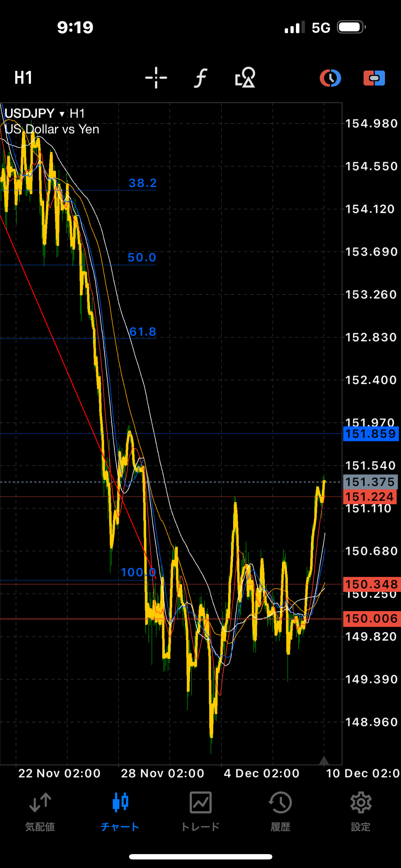The width and height of the screenshot is (401, 868).
Task: Select the 38.2 Fibonacci level label
Action: 143,183
